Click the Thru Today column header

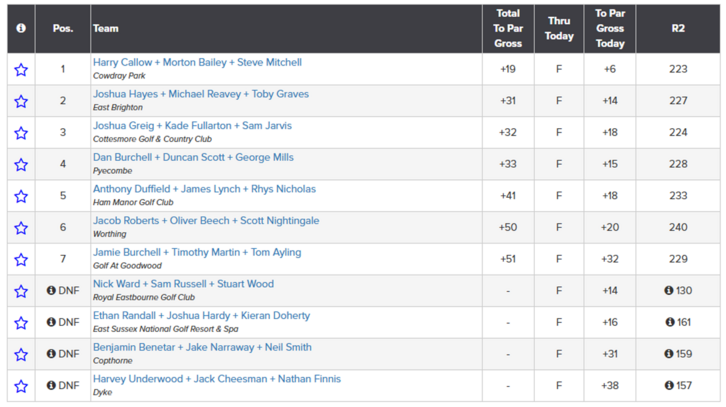[559, 28]
